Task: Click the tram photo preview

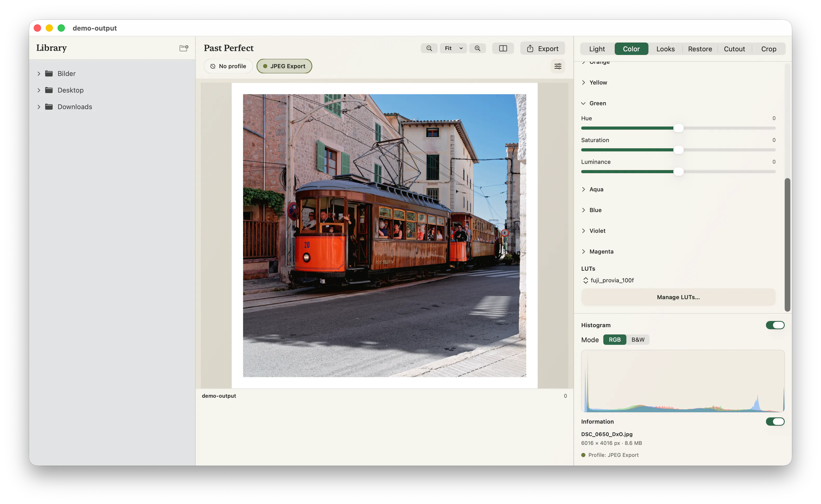Action: click(384, 236)
